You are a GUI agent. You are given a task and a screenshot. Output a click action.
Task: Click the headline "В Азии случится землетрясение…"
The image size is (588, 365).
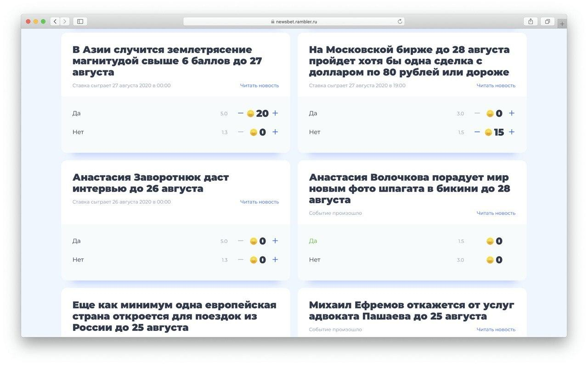[x=167, y=61]
